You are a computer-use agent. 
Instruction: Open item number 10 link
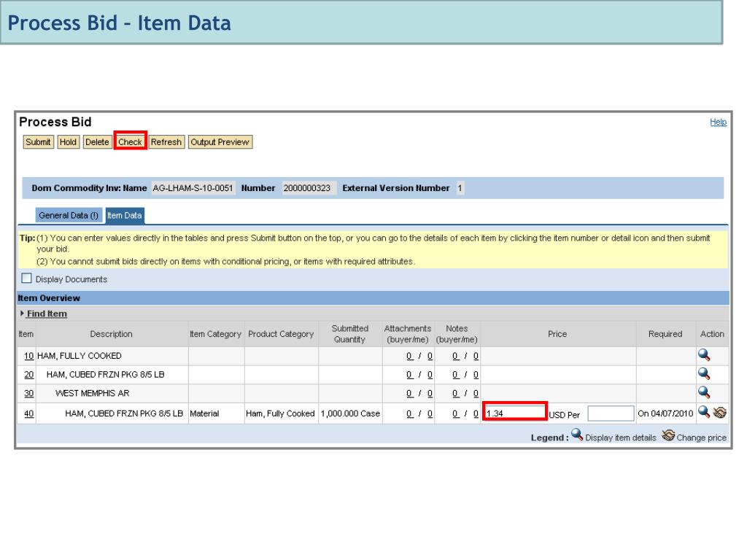pos(29,356)
